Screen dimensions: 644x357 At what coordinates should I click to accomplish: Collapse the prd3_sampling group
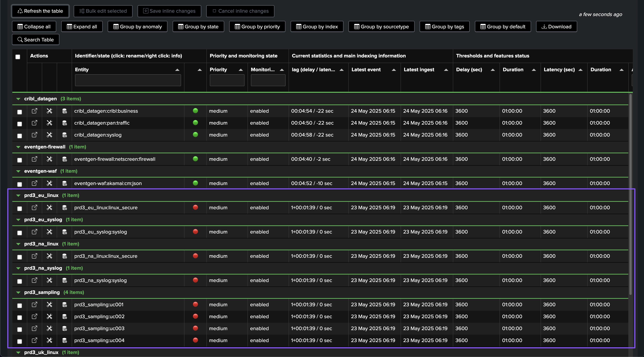(18, 292)
